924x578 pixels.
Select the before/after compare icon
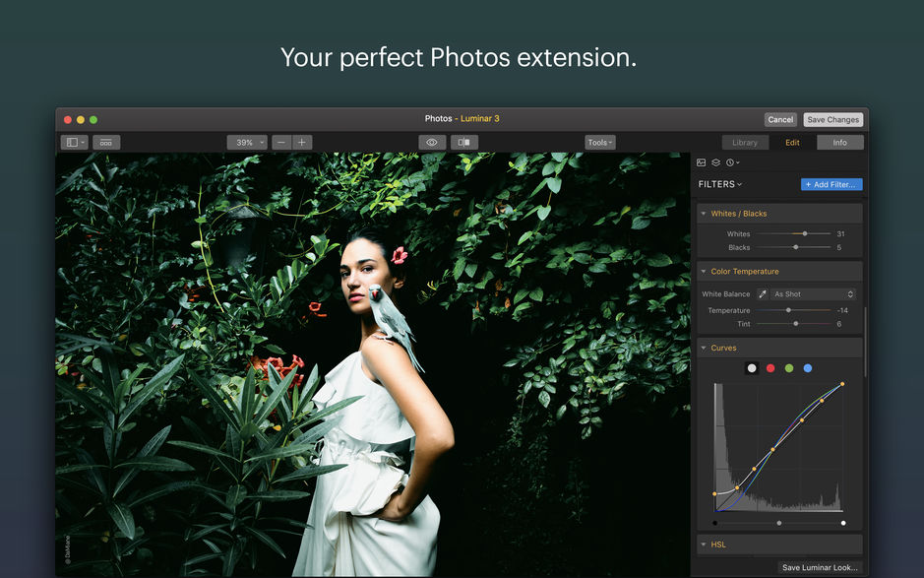(x=463, y=142)
